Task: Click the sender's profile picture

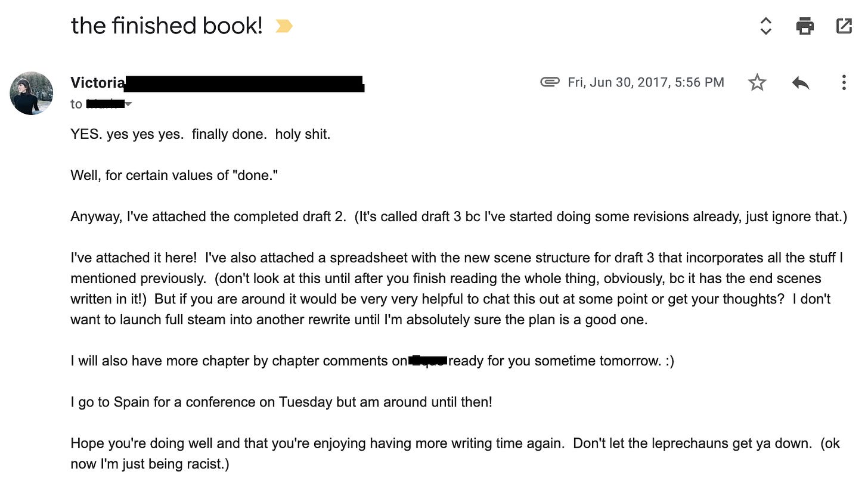Action: click(31, 93)
